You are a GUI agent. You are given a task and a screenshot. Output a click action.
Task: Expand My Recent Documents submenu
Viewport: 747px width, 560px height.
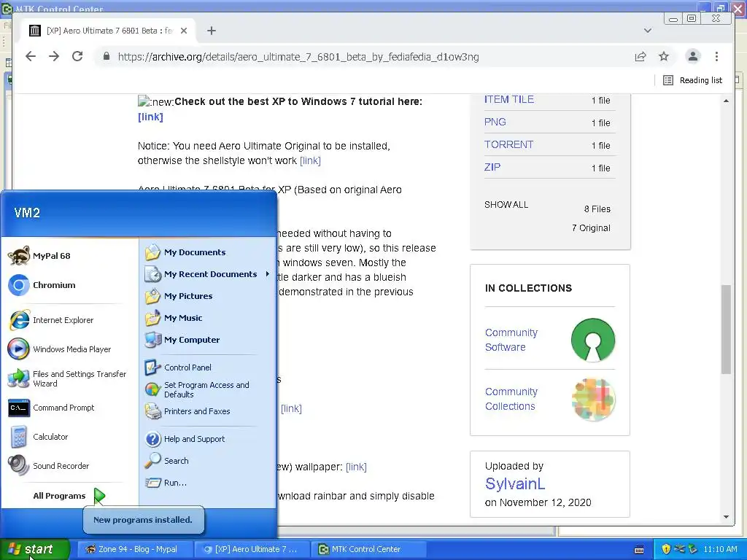pyautogui.click(x=208, y=274)
